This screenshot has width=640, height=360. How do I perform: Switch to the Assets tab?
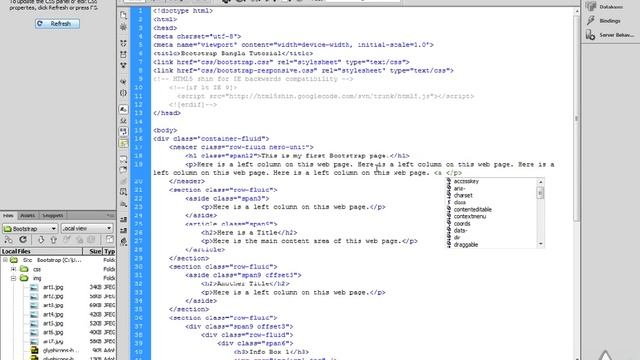27,216
